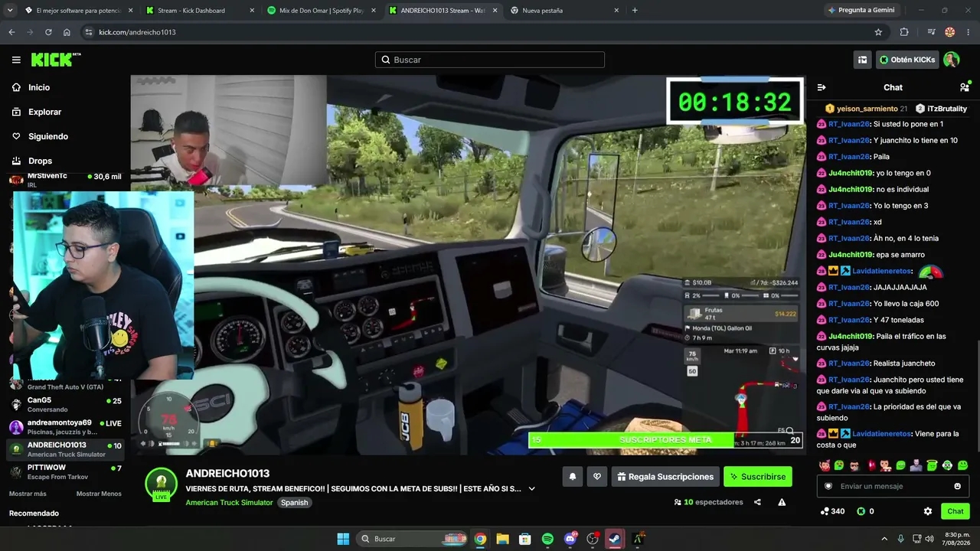
Task: Switch to Nueva pestaña tab
Action: click(x=565, y=11)
